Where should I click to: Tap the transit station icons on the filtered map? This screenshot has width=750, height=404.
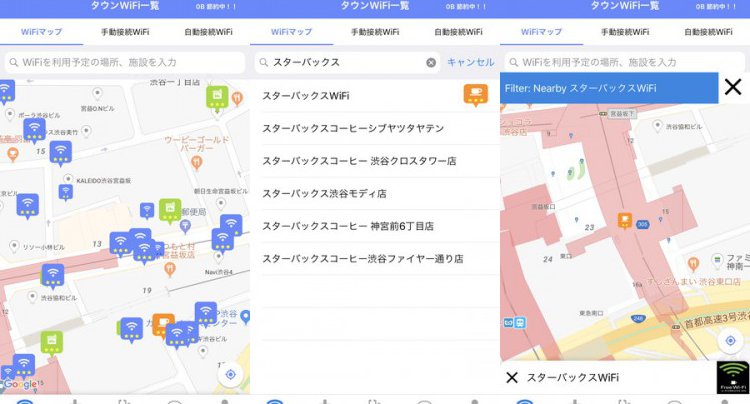[x=514, y=323]
